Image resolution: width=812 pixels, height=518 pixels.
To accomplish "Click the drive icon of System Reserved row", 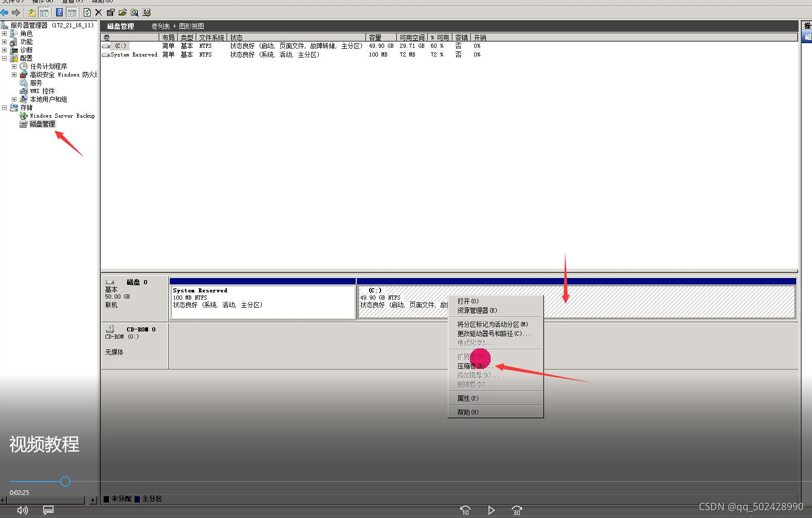I will 106,54.
